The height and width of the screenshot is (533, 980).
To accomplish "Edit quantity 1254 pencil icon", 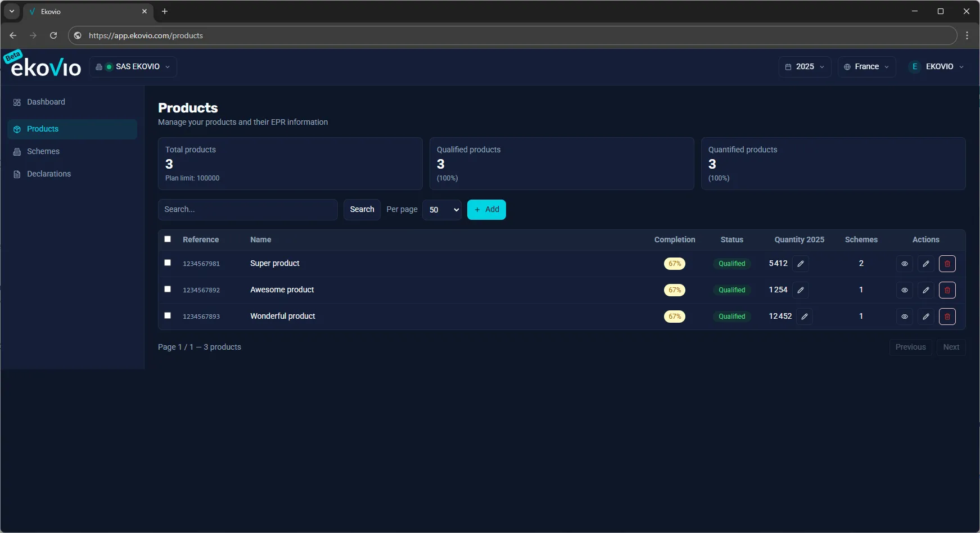I will point(801,290).
